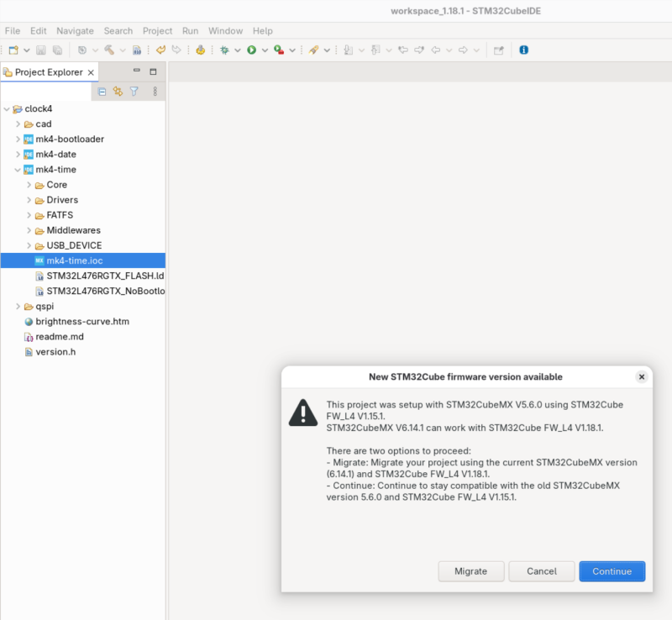Open the dropdown arrow next to the Debug icon
This screenshot has height=620, width=672.
coord(238,50)
